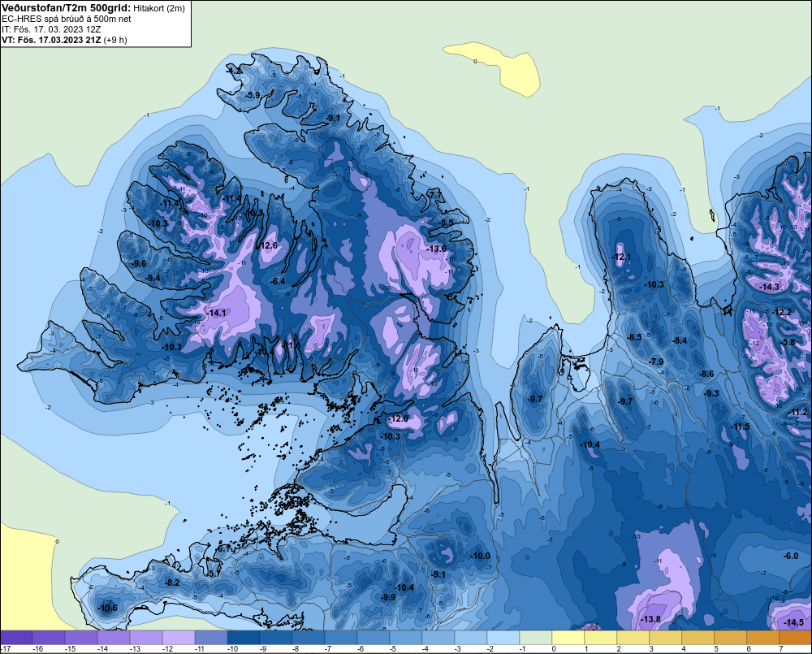Image resolution: width=812 pixels, height=654 pixels.
Task: Pick the legend swatch starting at -10
Action: pyautogui.click(x=244, y=638)
